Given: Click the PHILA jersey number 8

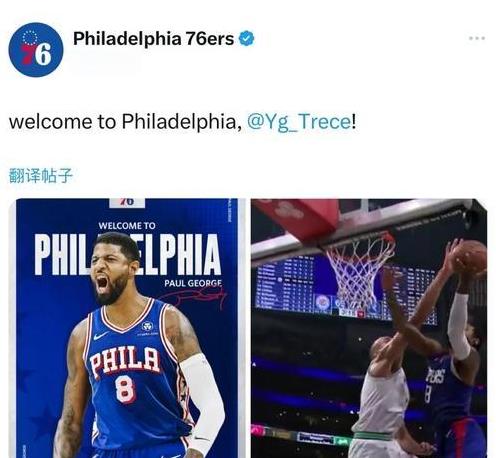Looking at the screenshot, I should 125,389.
